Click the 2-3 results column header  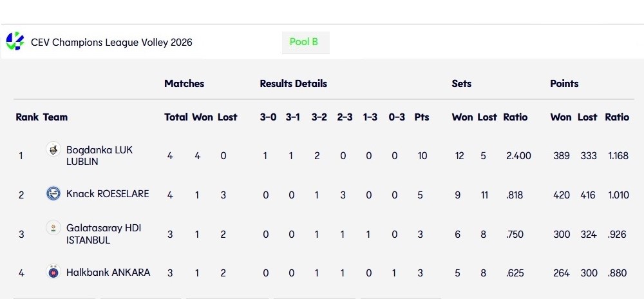pyautogui.click(x=345, y=117)
